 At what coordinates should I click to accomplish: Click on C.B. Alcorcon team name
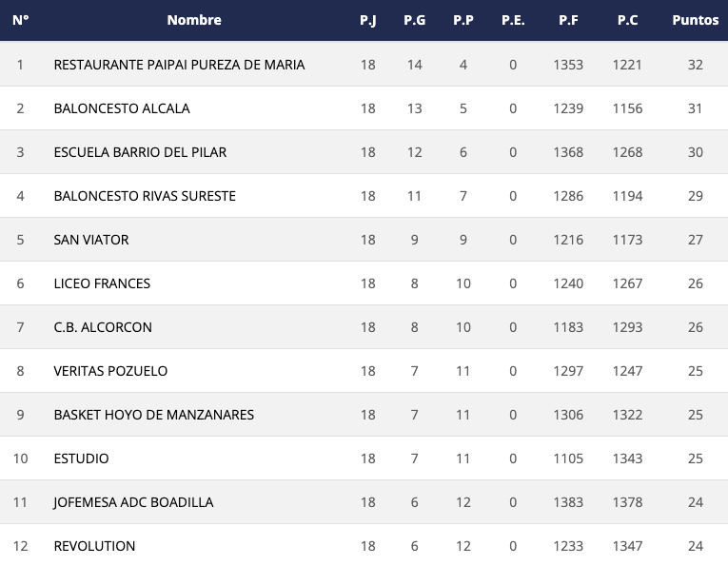coord(103,327)
